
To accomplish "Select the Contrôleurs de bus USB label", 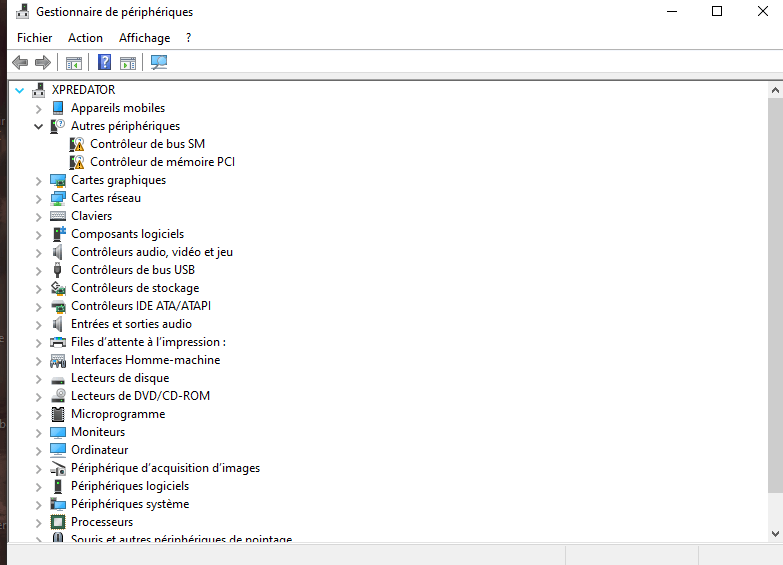I will 133,270.
